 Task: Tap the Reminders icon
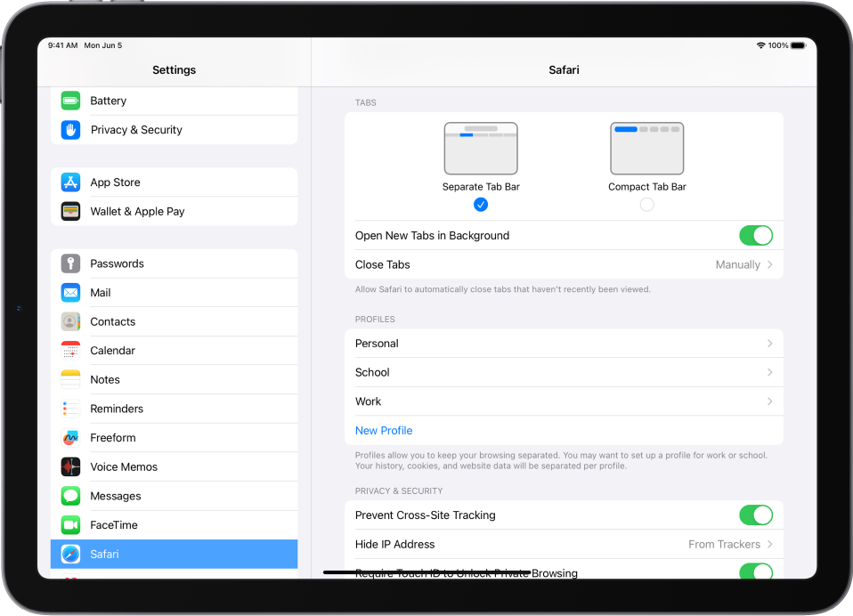click(x=70, y=409)
